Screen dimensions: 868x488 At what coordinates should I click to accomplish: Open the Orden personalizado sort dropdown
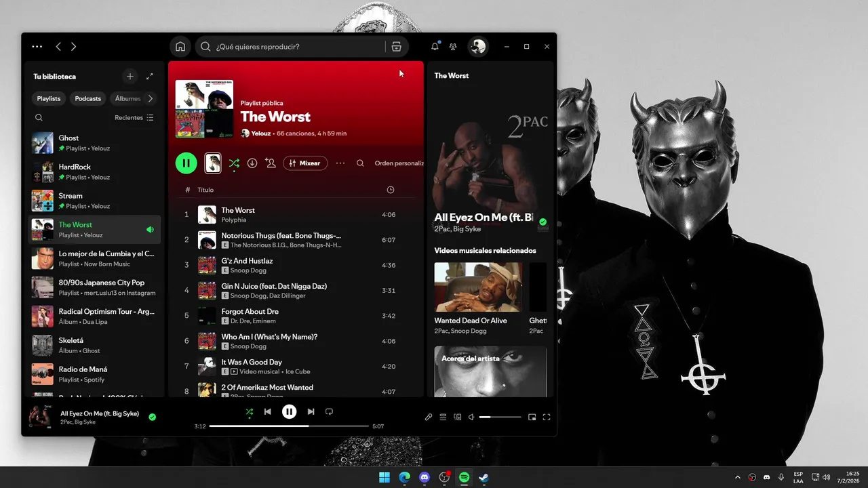click(399, 163)
